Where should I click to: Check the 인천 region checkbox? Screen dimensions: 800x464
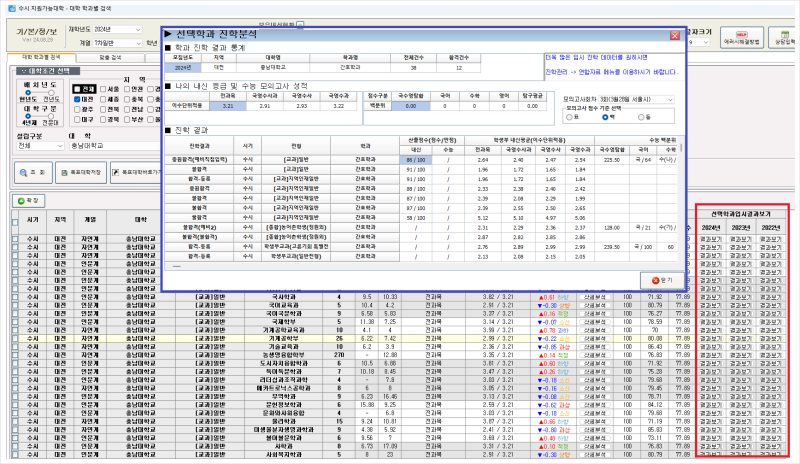(126, 89)
